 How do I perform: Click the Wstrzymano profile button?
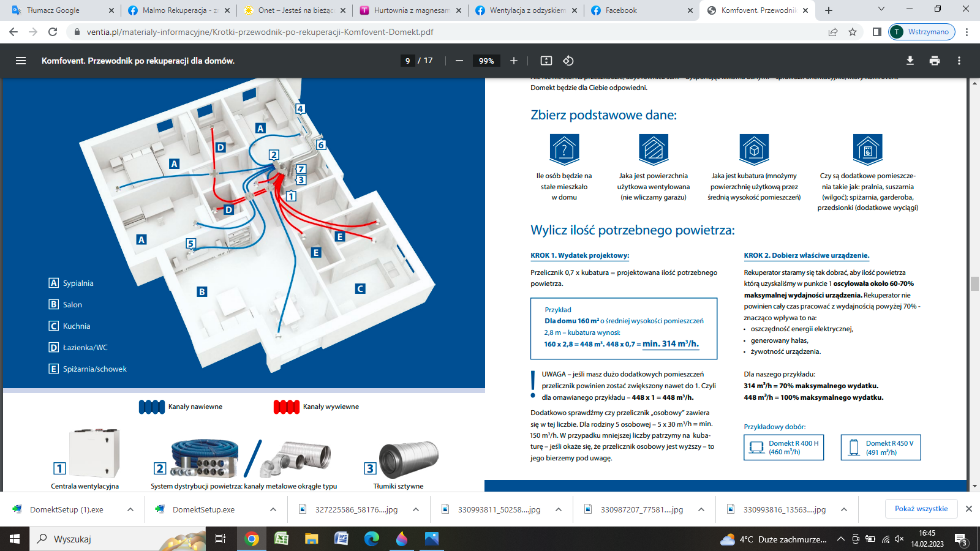922,32
